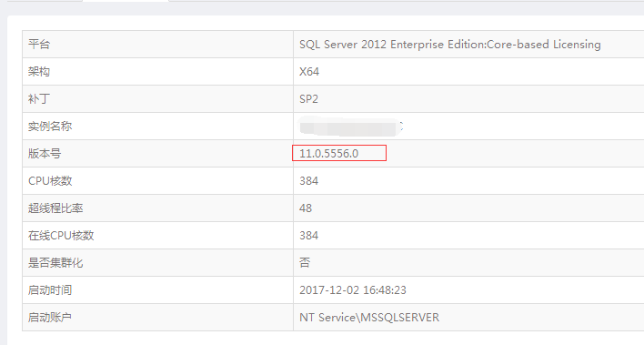Select the 超线程比率 label
644x345 pixels.
tap(55, 208)
